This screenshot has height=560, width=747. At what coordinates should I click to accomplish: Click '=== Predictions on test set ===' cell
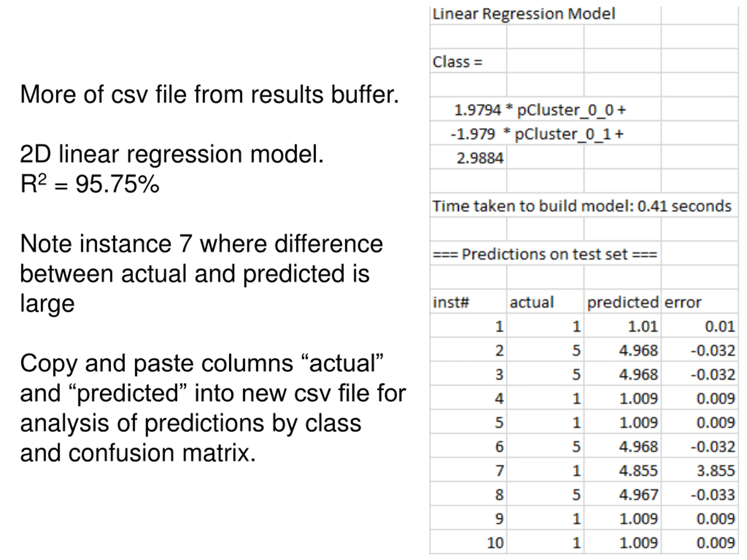(x=545, y=253)
